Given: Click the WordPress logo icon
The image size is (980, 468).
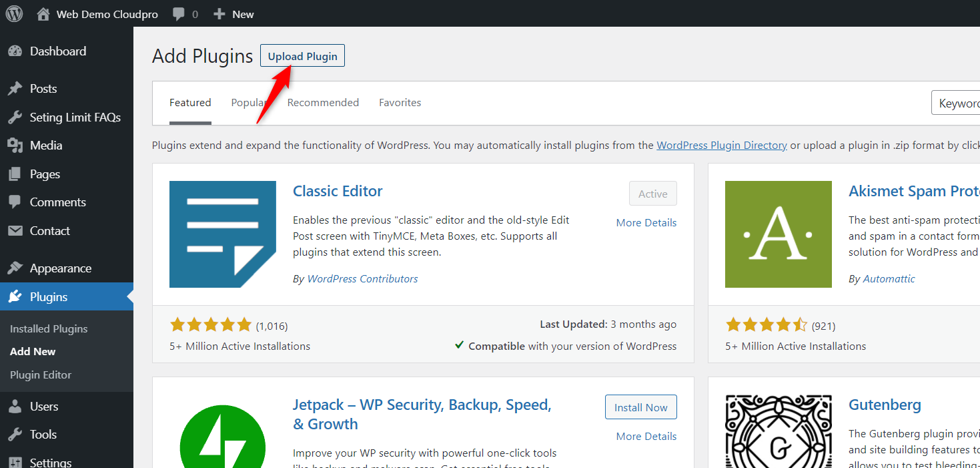Looking at the screenshot, I should 14,14.
